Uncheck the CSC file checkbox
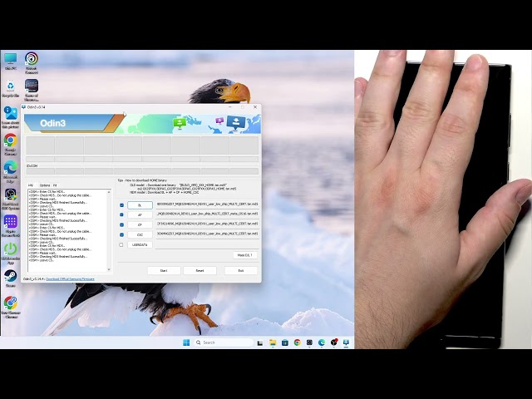 point(121,234)
